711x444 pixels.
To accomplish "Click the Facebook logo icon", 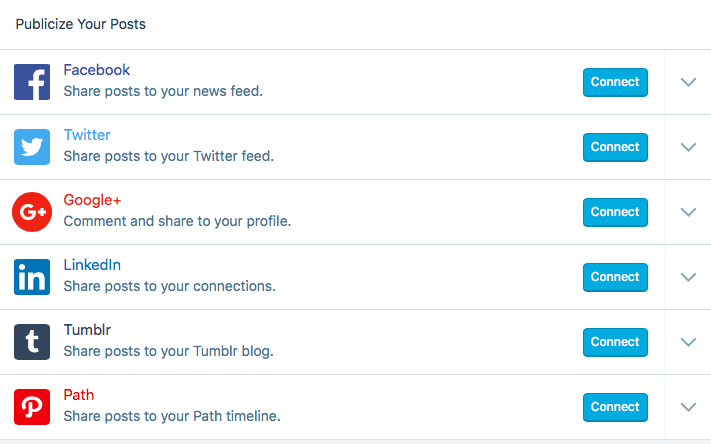I will [x=32, y=82].
